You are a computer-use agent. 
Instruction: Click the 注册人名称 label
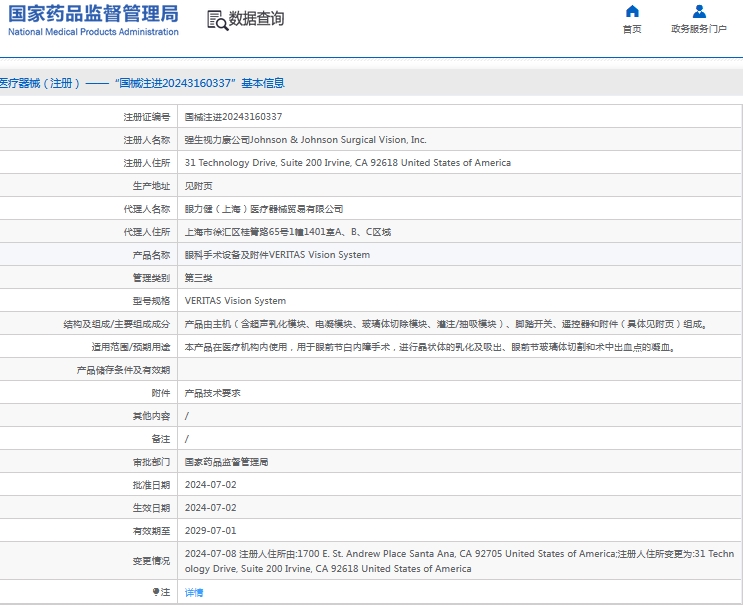[x=147, y=140]
